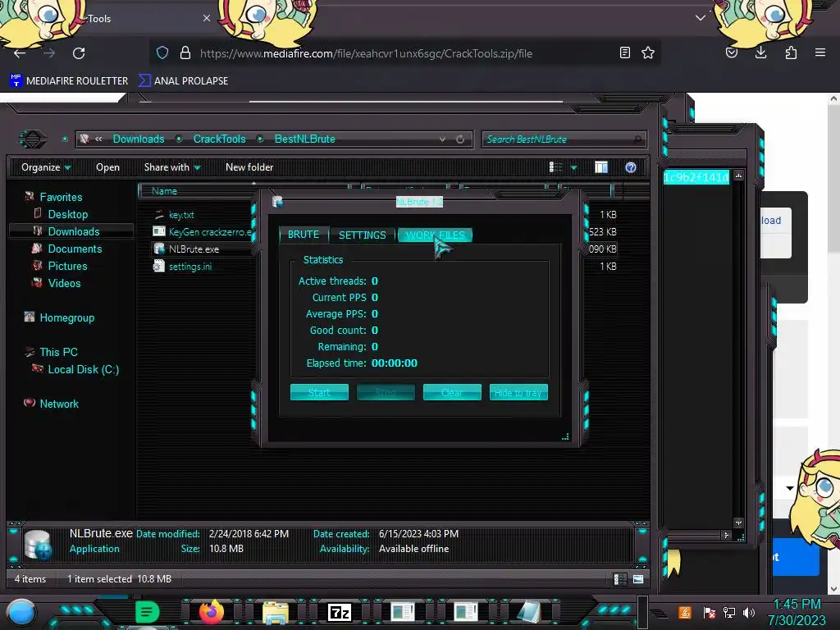Select the NLBrute.exe file
Viewport: 840px width, 630px height.
194,249
